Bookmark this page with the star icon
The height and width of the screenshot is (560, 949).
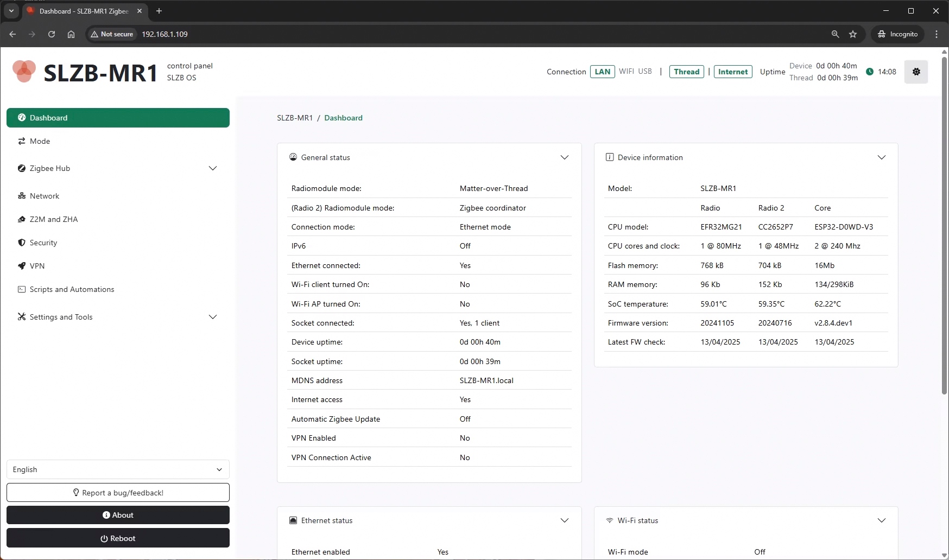pyautogui.click(x=853, y=34)
